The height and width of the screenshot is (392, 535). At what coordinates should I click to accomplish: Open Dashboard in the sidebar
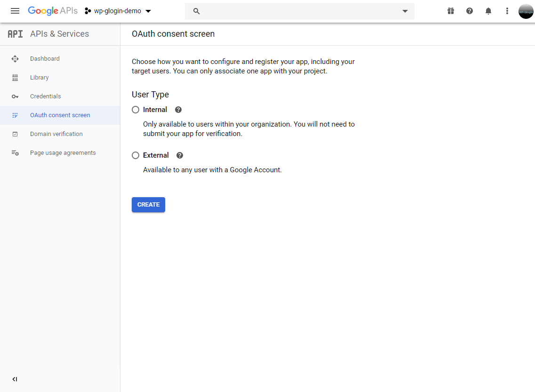45,59
